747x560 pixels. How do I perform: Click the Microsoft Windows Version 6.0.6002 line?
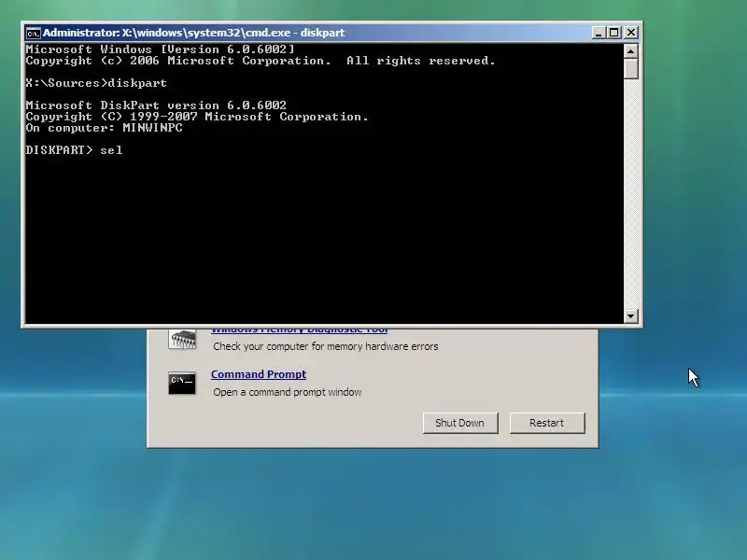pyautogui.click(x=160, y=49)
